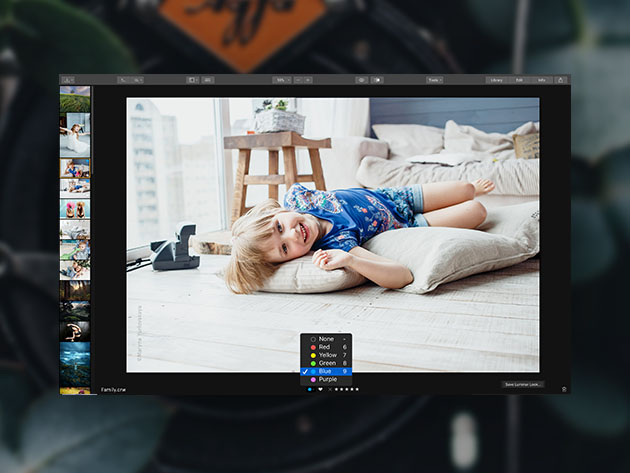Choose None in the color label menu
This screenshot has height=473, width=630.
coord(326,339)
